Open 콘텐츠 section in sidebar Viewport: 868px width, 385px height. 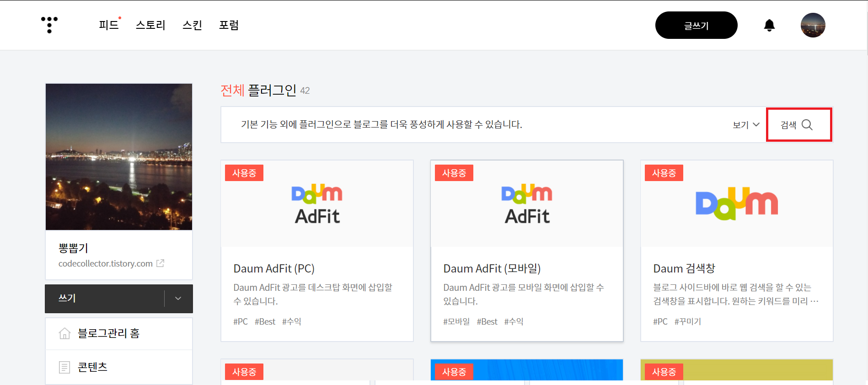click(119, 367)
